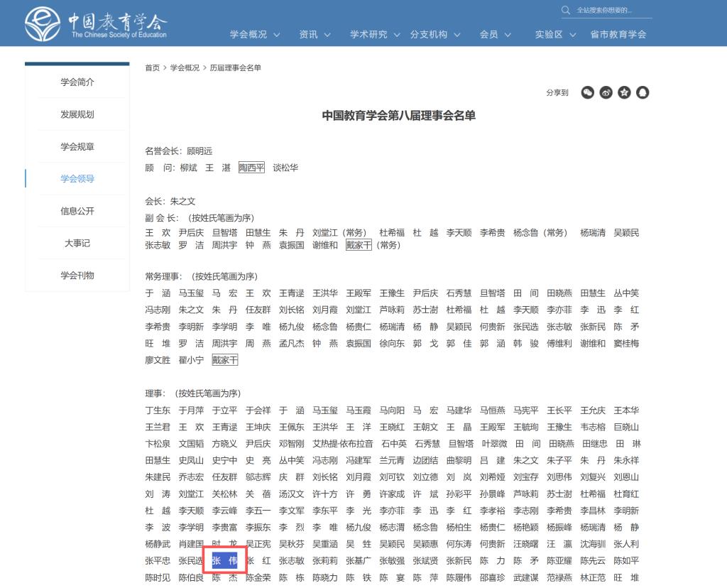Open the 会员 dropdown menu
The height and width of the screenshot is (588, 727).
[x=495, y=34]
